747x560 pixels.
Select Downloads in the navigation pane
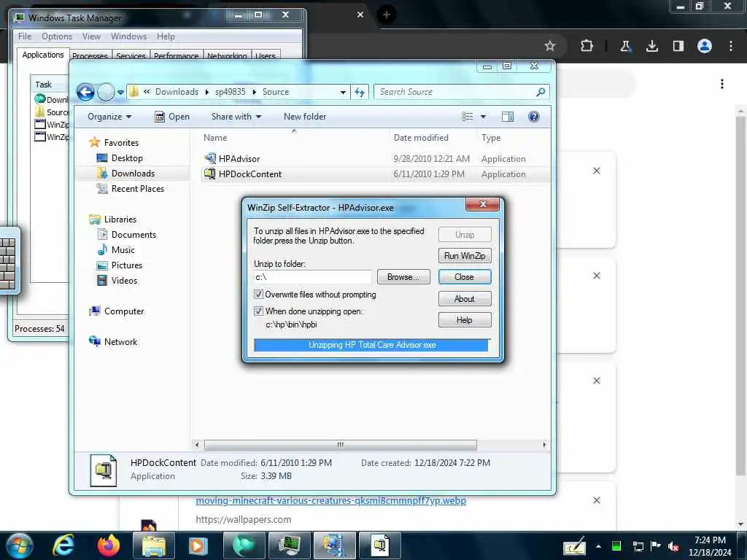(133, 174)
